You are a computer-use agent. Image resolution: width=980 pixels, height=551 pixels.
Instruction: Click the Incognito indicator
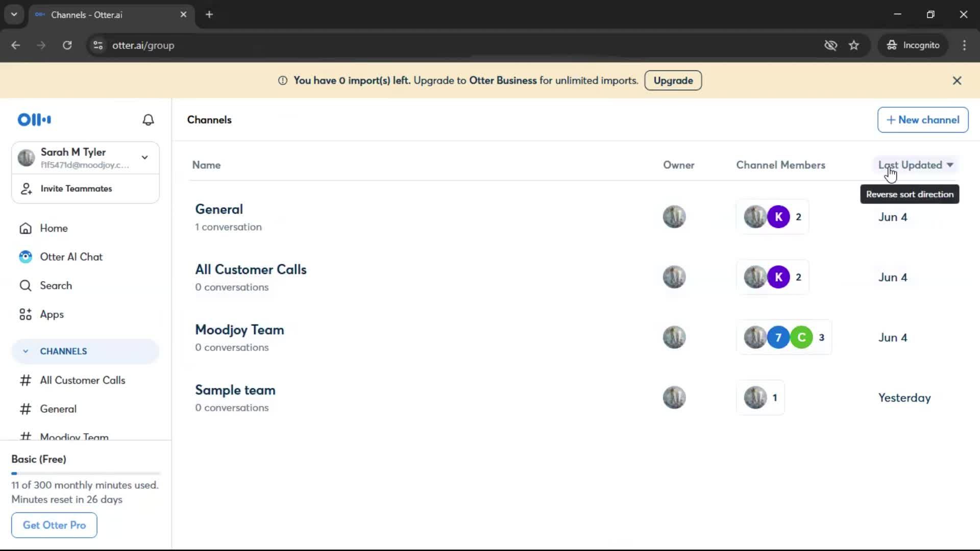pos(913,45)
